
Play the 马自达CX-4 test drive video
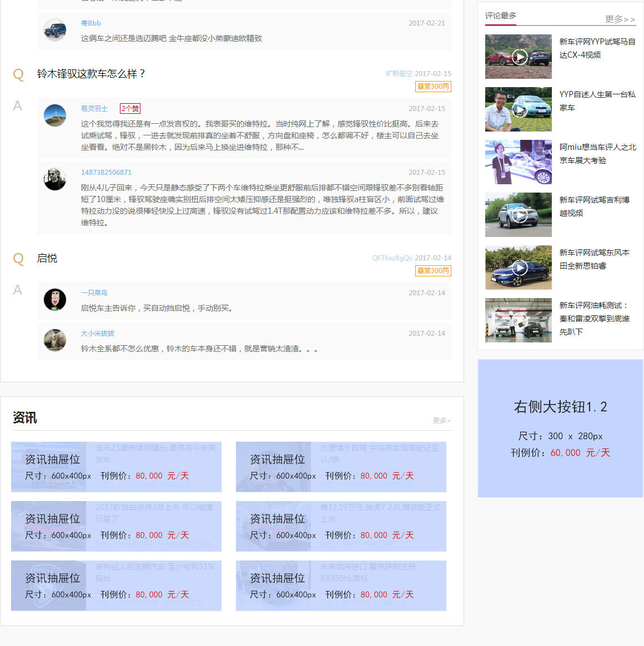pyautogui.click(x=519, y=57)
